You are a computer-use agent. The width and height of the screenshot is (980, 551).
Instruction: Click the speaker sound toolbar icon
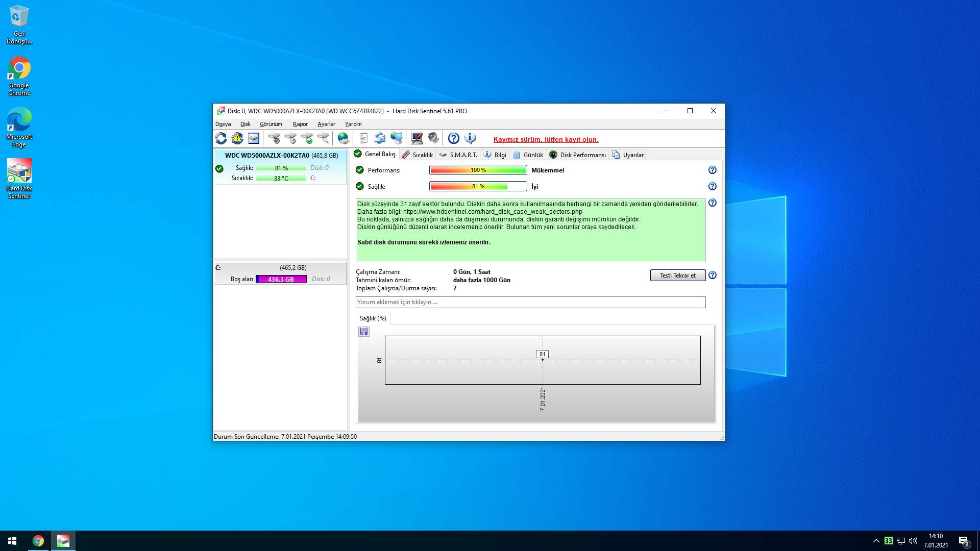[433, 138]
